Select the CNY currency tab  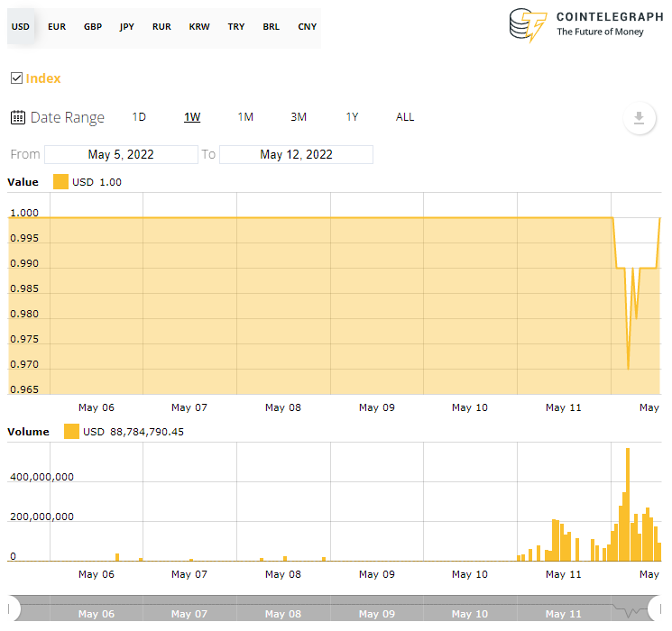pyautogui.click(x=307, y=27)
